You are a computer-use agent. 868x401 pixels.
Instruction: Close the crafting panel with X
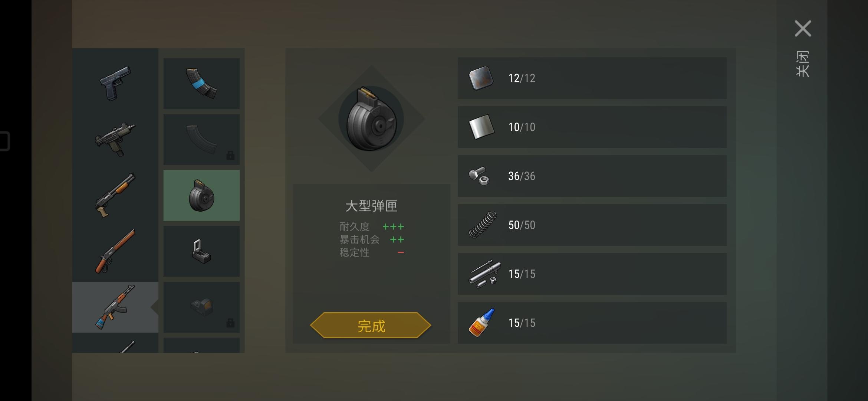[x=803, y=29]
